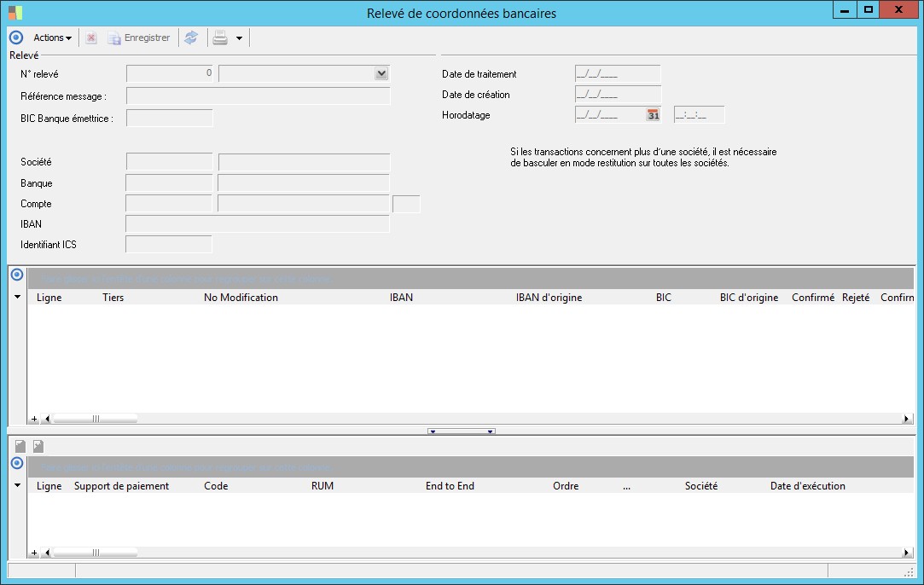
Task: Click the Date de traitement field
Action: point(618,74)
